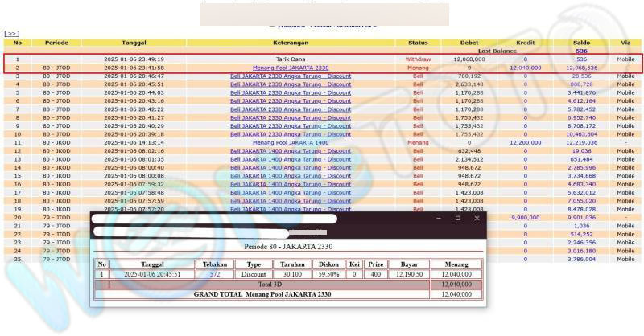Open Beli JAKARTA 1400 link dated 08:00:08

tap(290, 175)
